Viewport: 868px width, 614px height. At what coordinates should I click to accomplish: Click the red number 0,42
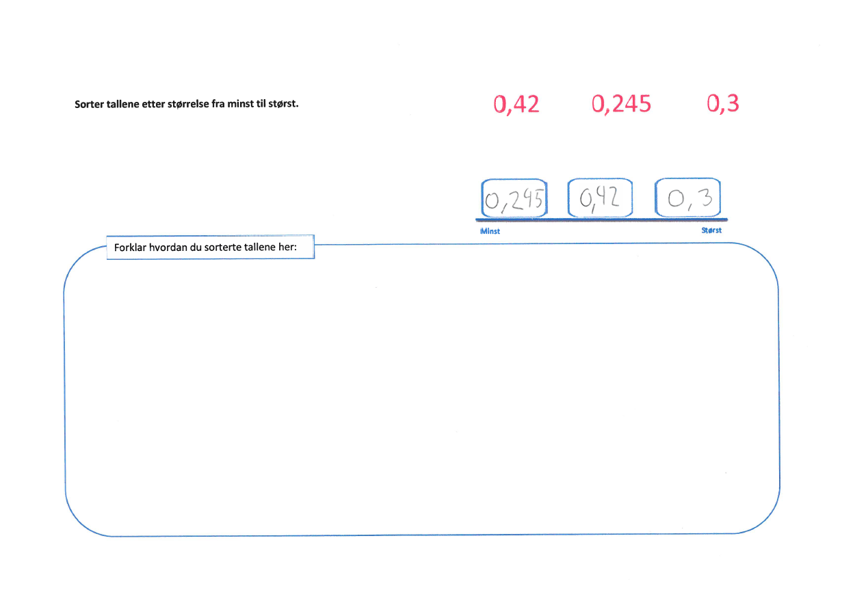click(x=516, y=104)
